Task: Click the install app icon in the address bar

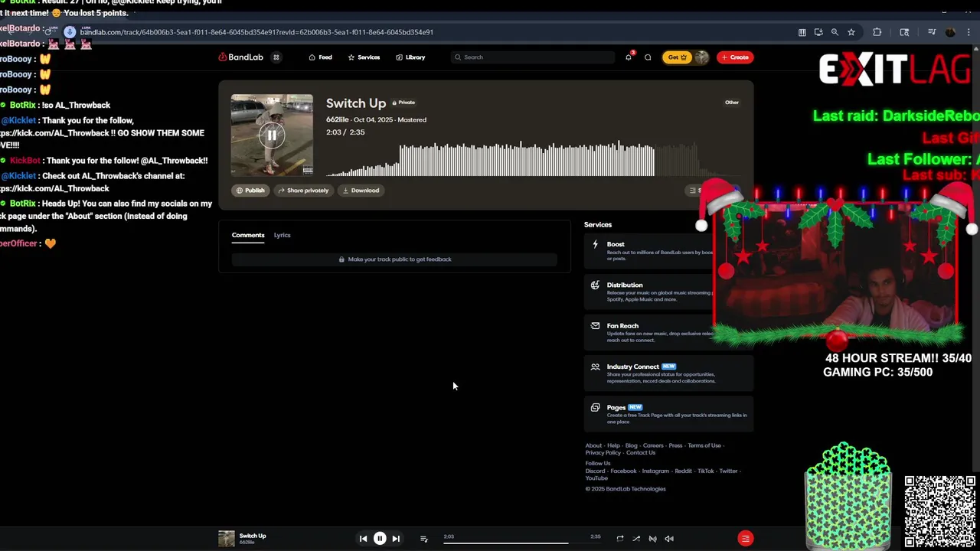Action: point(818,32)
